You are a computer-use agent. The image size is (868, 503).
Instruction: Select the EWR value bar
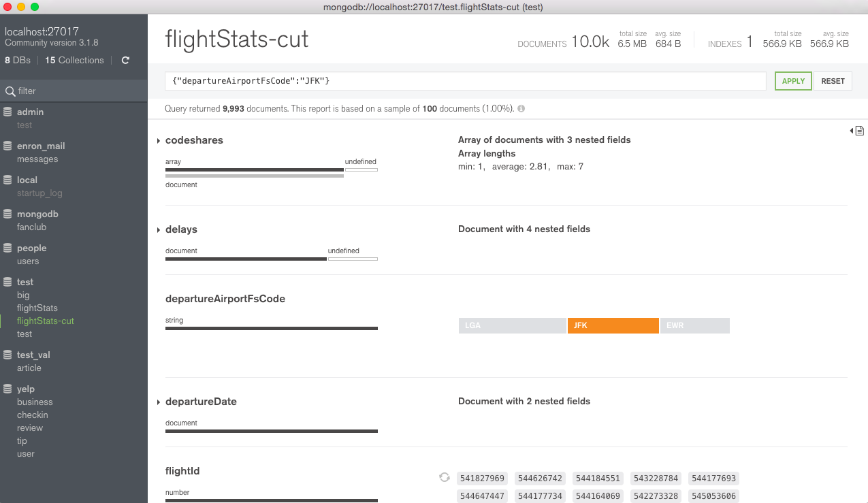(x=694, y=325)
